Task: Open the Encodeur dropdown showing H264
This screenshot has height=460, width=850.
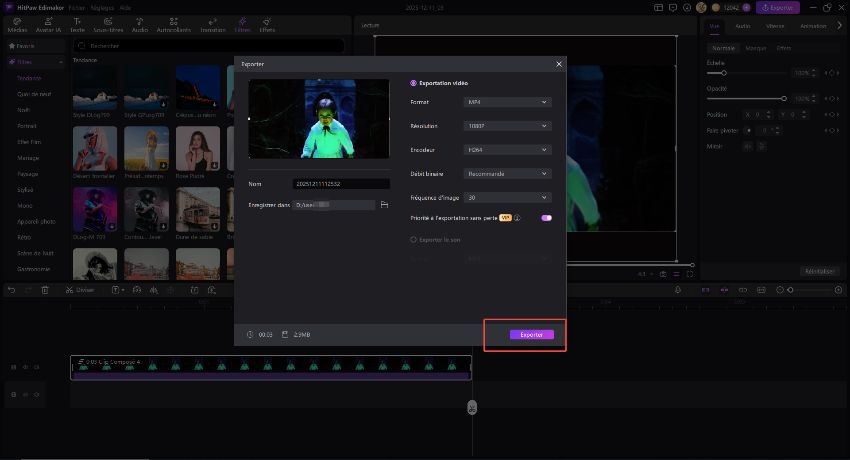Action: point(507,150)
